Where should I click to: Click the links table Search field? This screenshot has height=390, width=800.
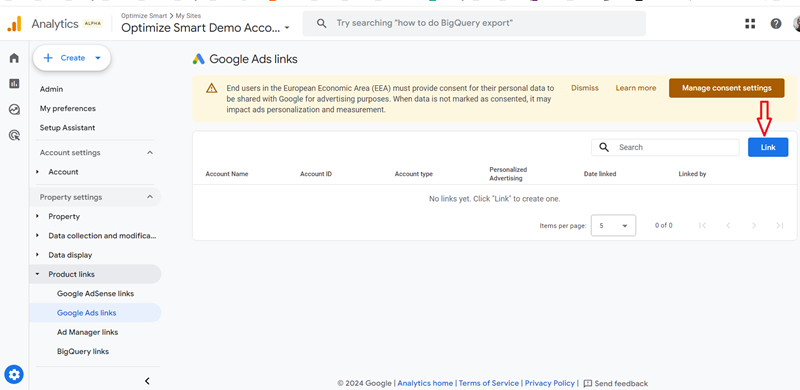point(665,147)
